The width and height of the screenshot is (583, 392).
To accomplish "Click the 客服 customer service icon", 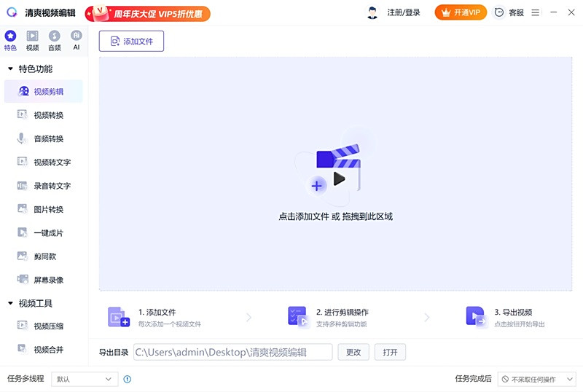I will pos(509,12).
